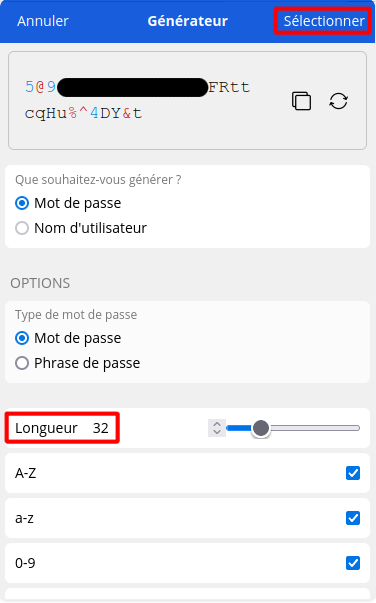The width and height of the screenshot is (376, 603).
Task: Decrease length with the stepper down arrow
Action: tap(217, 432)
